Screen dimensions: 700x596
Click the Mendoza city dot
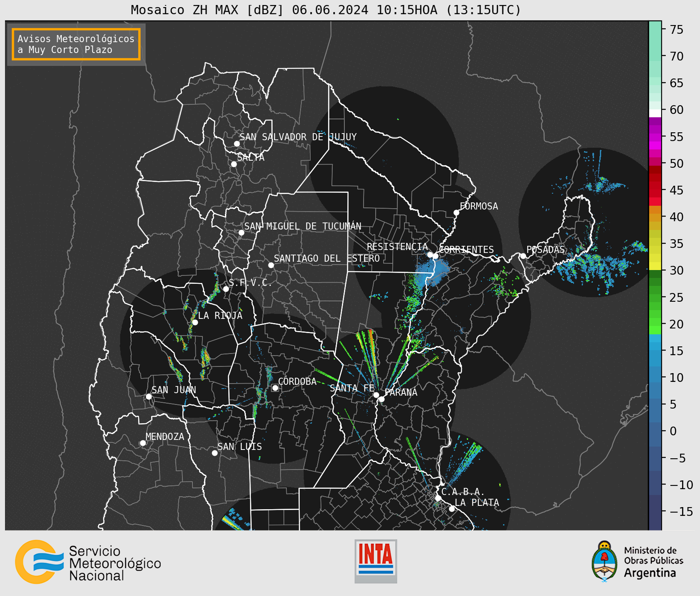(143, 443)
